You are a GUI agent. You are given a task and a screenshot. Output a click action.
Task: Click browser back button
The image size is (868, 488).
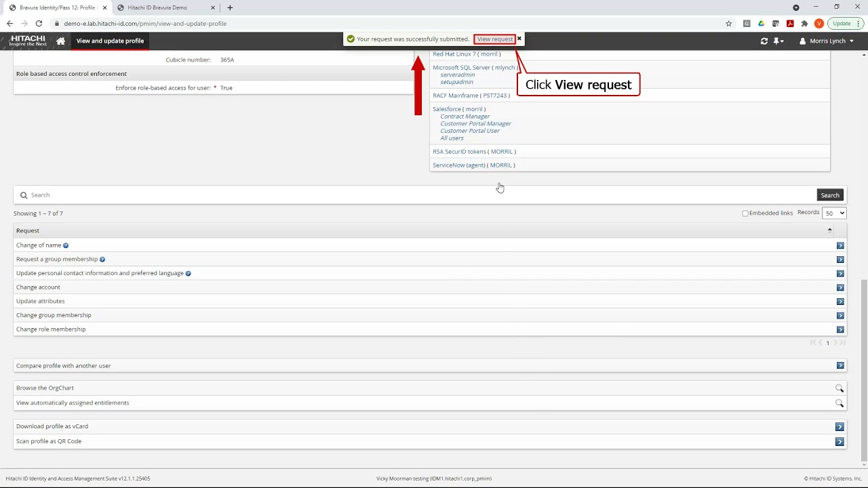[9, 24]
